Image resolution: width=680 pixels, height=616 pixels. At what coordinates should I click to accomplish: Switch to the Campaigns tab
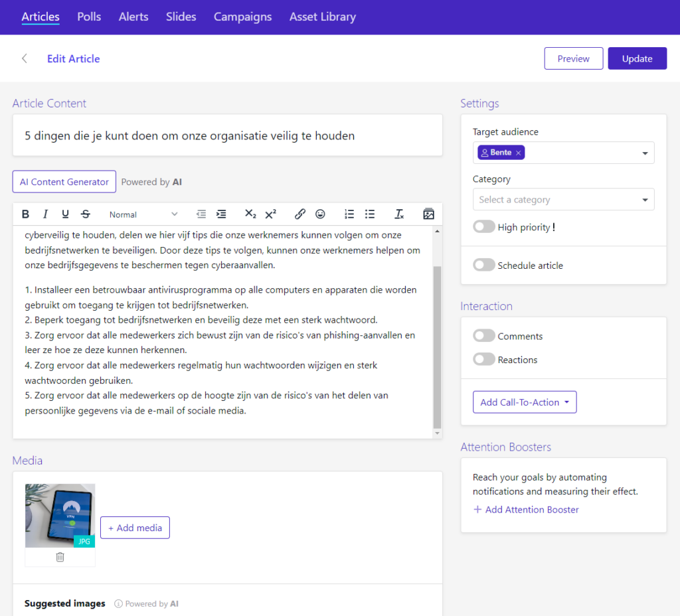click(242, 17)
